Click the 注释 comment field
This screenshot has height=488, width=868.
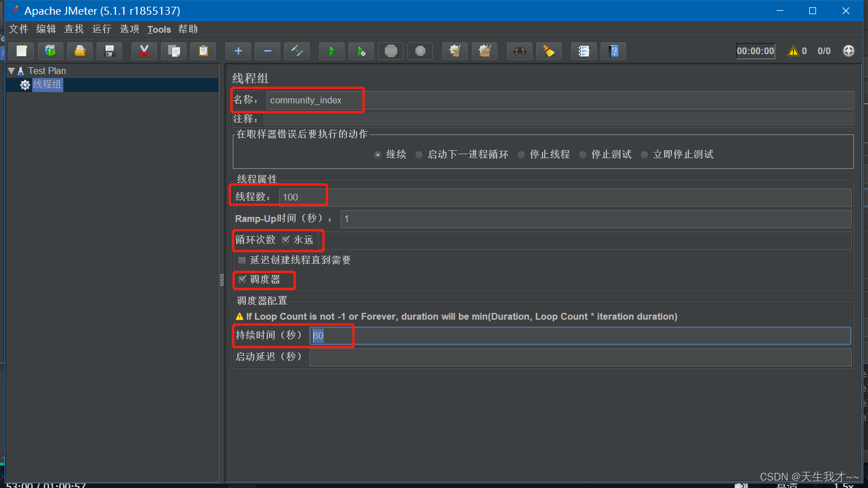pos(558,119)
